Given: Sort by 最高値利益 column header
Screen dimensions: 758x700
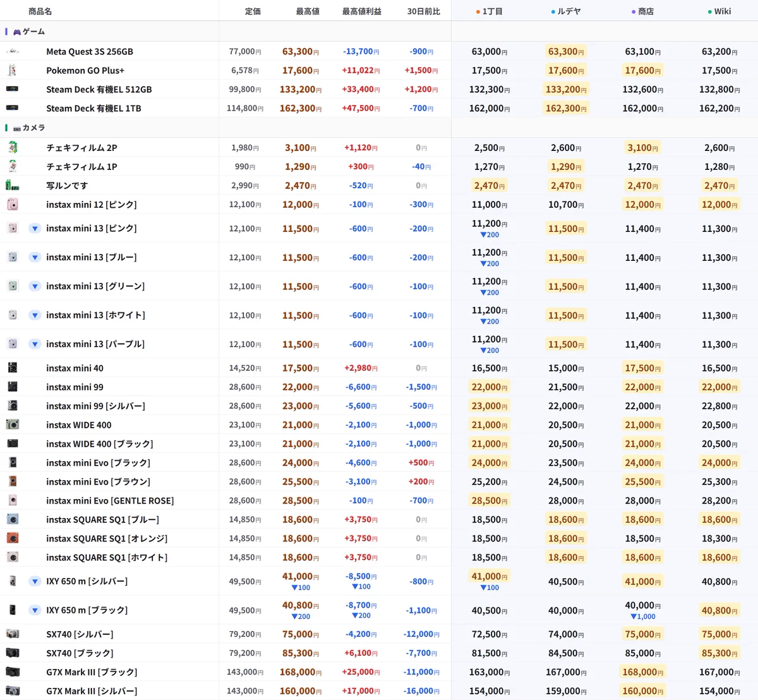Looking at the screenshot, I should pos(361,11).
